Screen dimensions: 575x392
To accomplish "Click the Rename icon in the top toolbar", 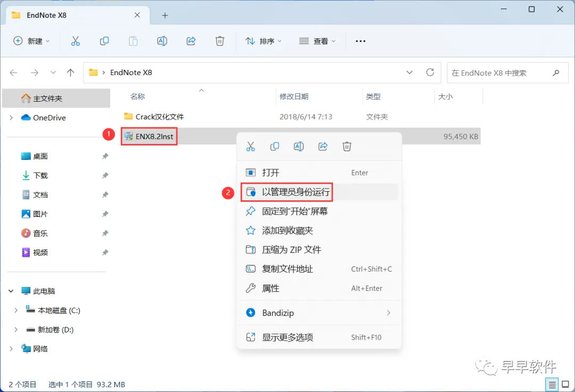I will point(162,41).
